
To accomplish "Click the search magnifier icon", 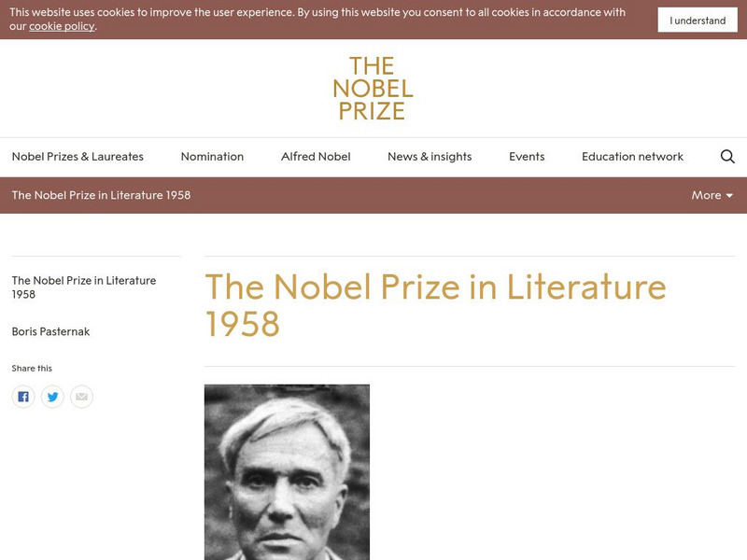I will pos(727,157).
